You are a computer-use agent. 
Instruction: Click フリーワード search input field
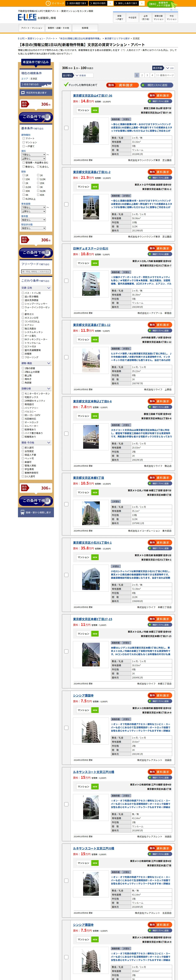(x=36, y=272)
